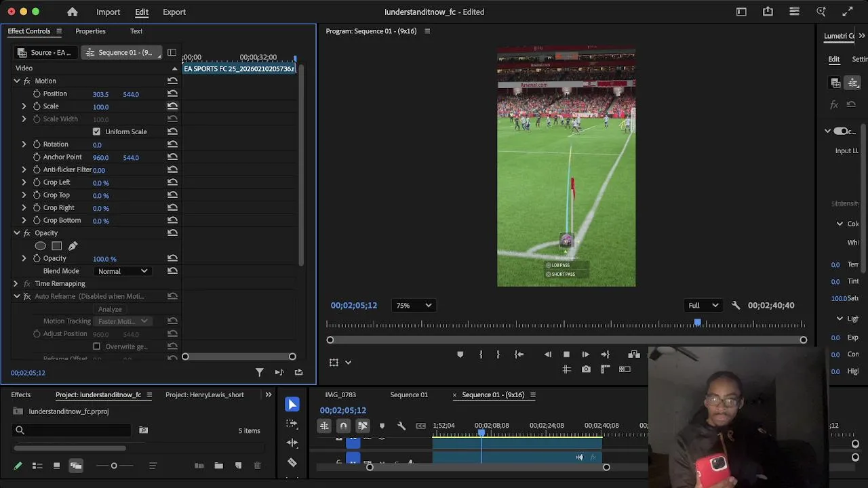Expand the Scale property
868x488 pixels.
point(24,106)
